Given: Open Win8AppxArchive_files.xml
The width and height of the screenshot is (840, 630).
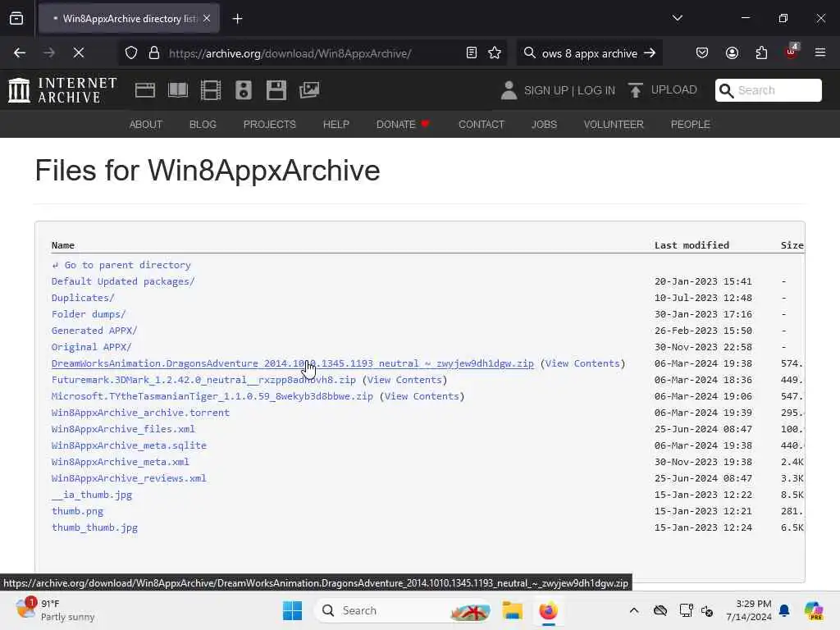Looking at the screenshot, I should (x=123, y=429).
